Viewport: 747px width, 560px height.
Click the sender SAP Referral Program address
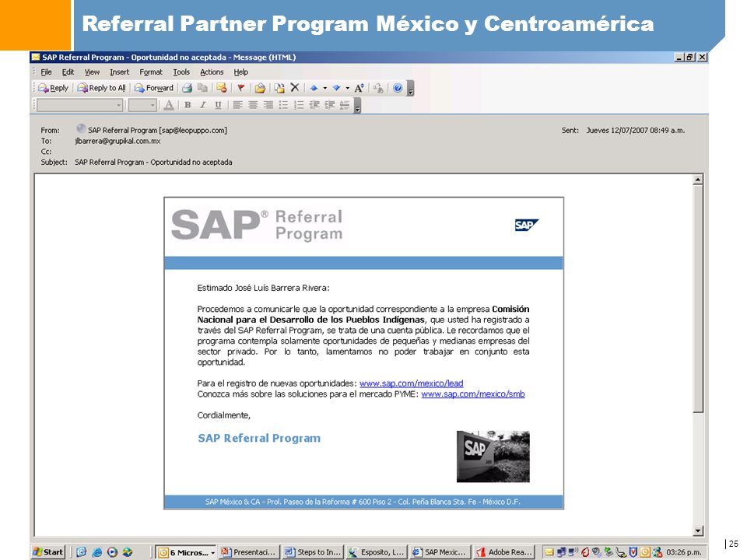click(157, 130)
